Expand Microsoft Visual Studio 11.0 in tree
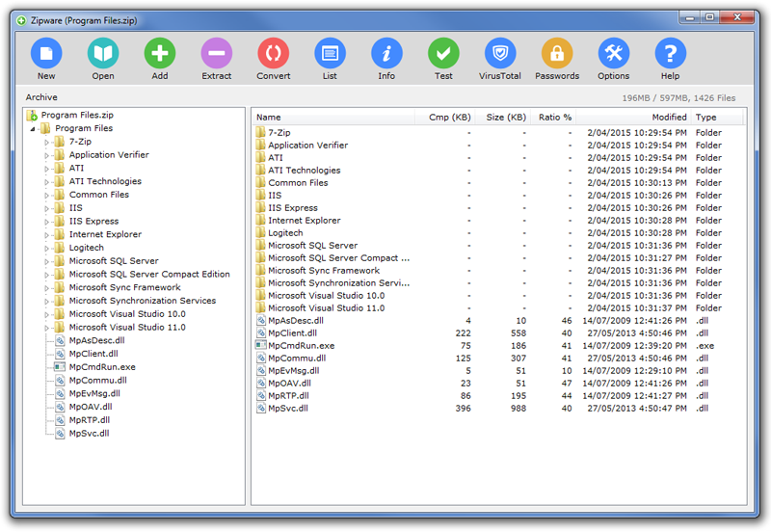Viewport: 771px width, 532px height. tap(47, 328)
